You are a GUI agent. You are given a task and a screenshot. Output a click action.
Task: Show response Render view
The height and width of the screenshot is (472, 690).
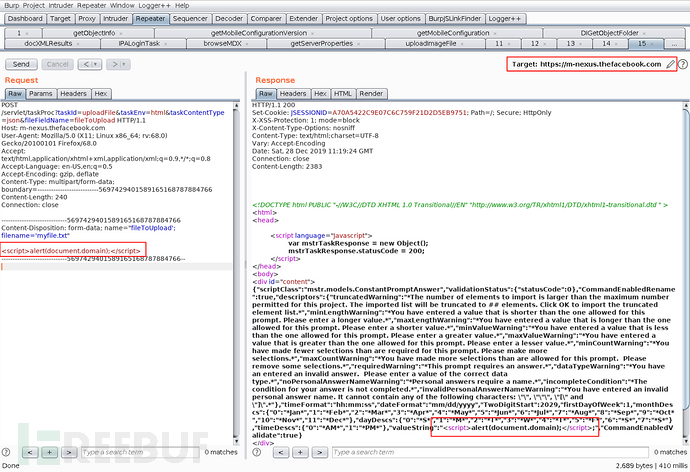[x=371, y=93]
